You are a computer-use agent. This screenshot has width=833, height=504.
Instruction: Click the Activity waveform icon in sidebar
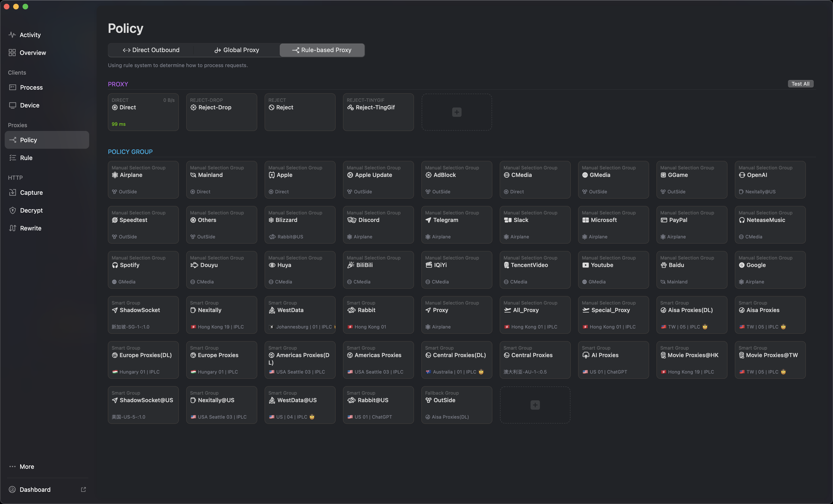tap(12, 35)
